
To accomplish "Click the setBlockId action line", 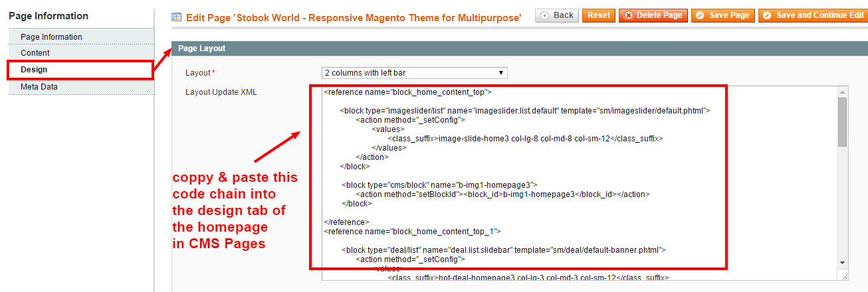I will tap(502, 194).
